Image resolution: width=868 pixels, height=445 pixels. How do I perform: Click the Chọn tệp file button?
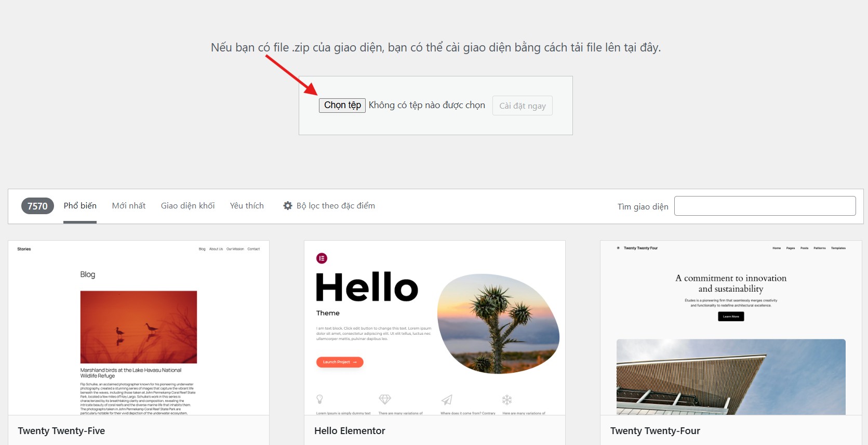click(x=342, y=106)
